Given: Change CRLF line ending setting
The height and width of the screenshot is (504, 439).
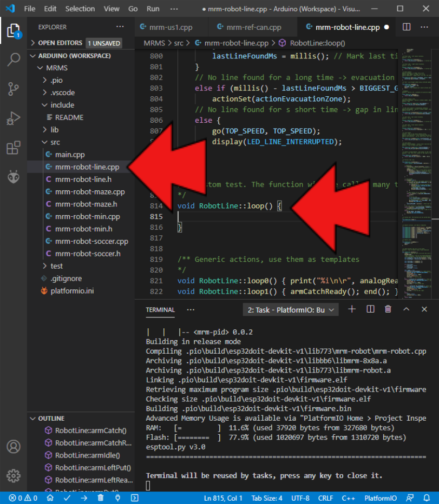Looking at the screenshot, I should point(326,498).
